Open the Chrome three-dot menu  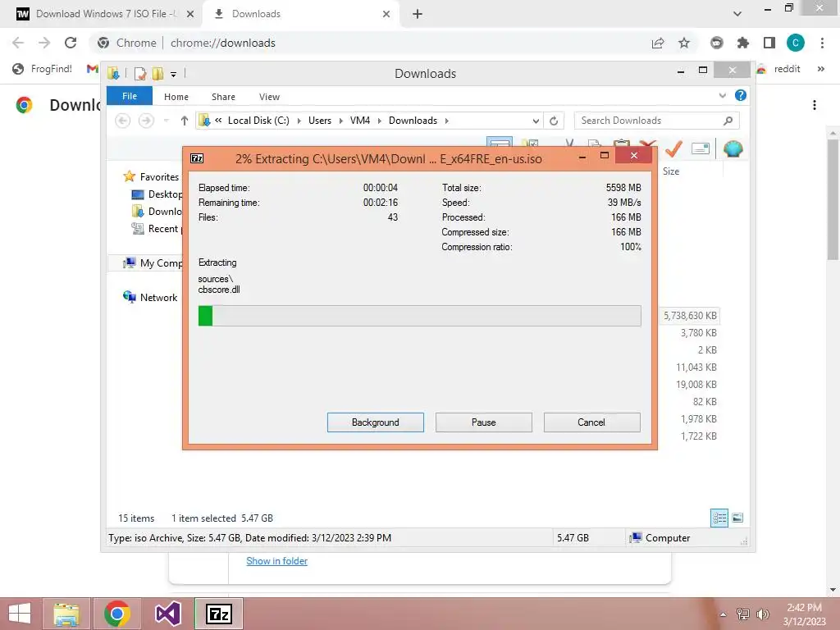822,43
